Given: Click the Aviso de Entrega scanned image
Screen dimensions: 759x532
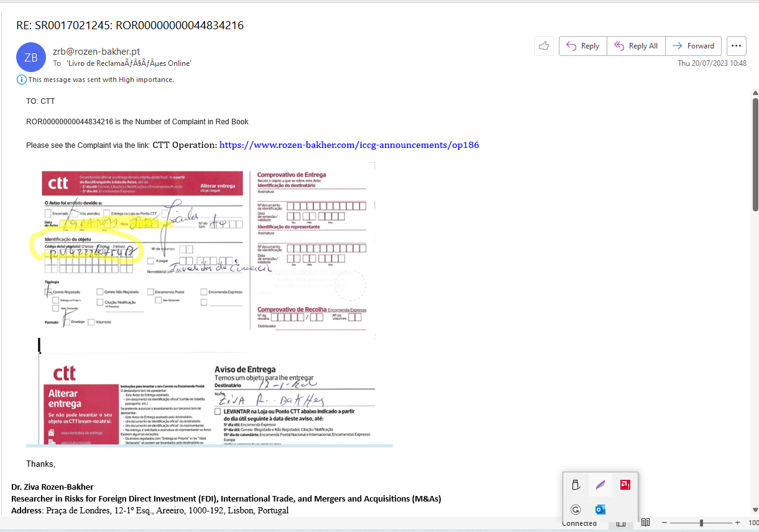Looking at the screenshot, I should (x=209, y=400).
